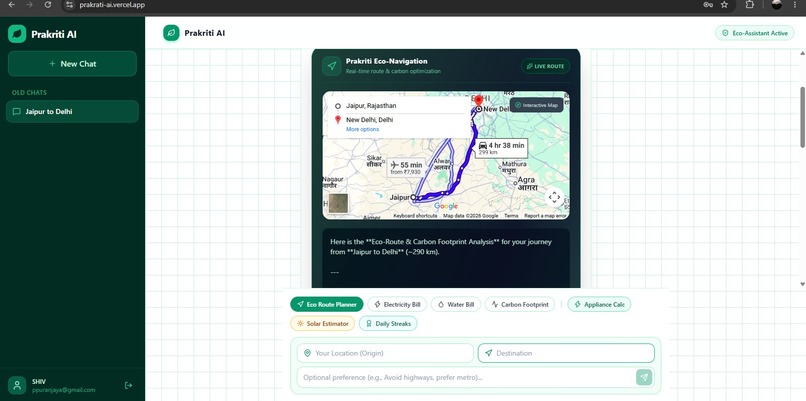Click the Destination input field
Image resolution: width=806 pixels, height=401 pixels.
click(566, 353)
